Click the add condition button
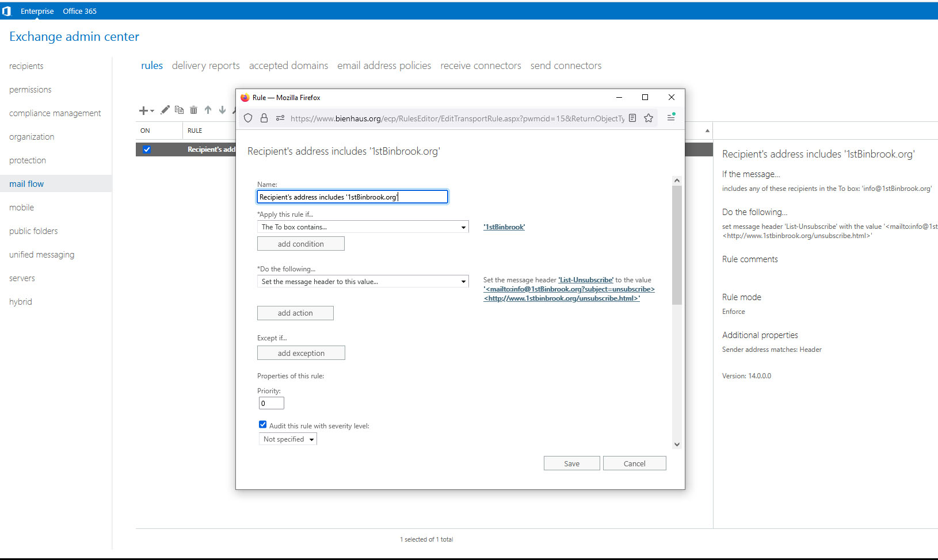 click(301, 244)
